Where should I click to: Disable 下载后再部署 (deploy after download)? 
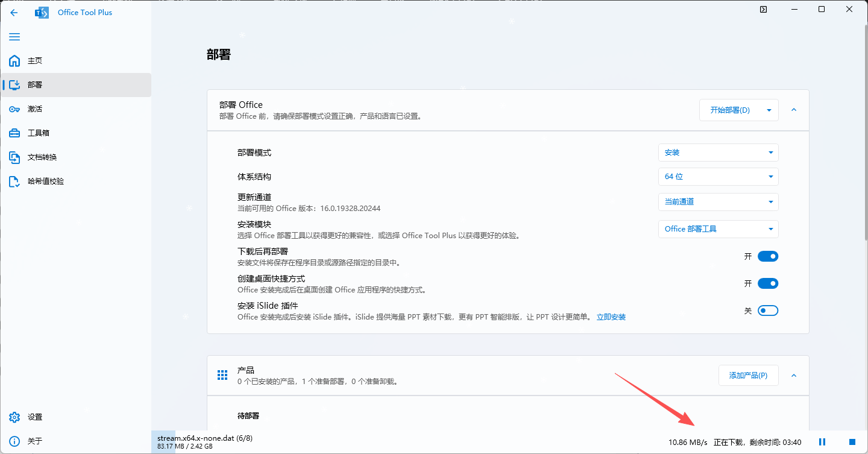point(768,256)
